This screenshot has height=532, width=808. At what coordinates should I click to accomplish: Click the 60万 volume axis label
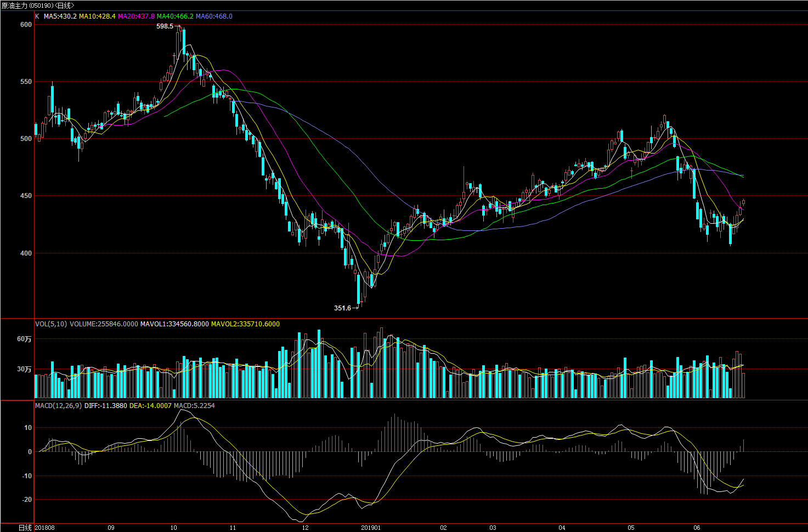(x=24, y=339)
